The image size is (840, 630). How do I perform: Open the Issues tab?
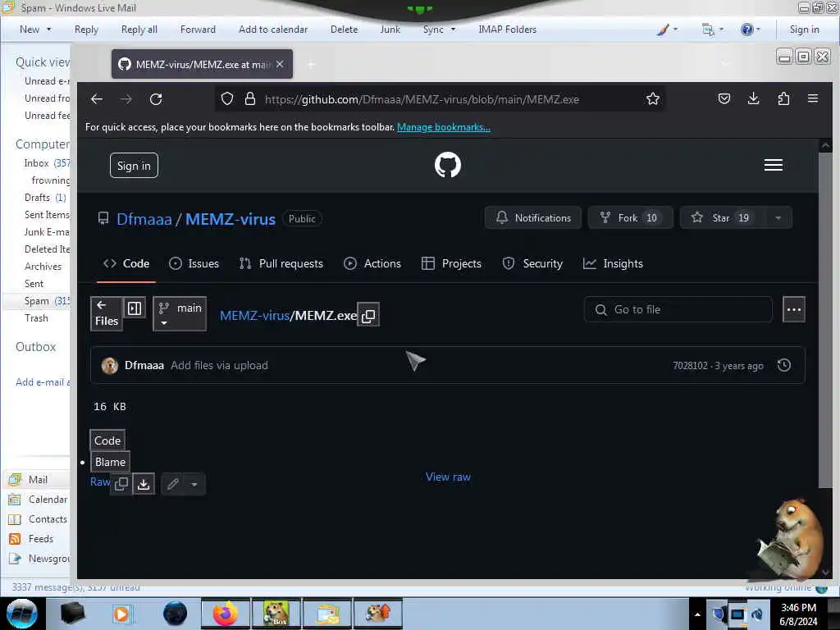194,263
